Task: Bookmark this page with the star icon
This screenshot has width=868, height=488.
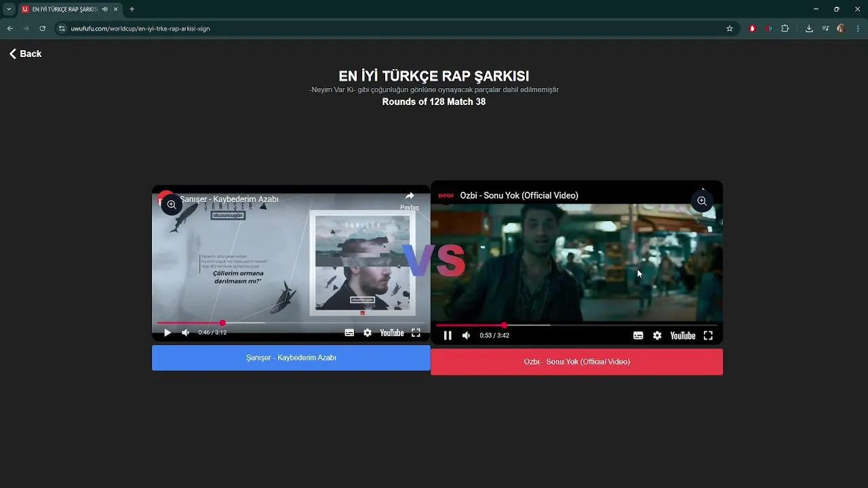Action: pos(730,28)
